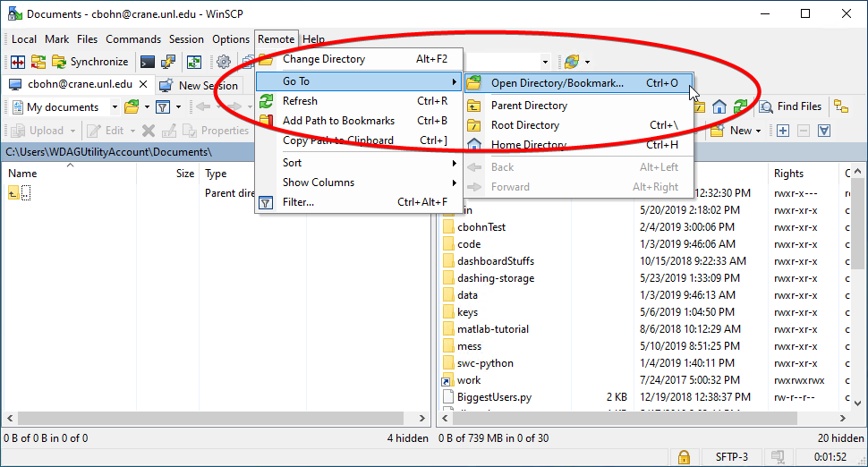Viewport: 868px width, 467px height.
Task: Toggle the remote directory tree icon
Action: 841,106
